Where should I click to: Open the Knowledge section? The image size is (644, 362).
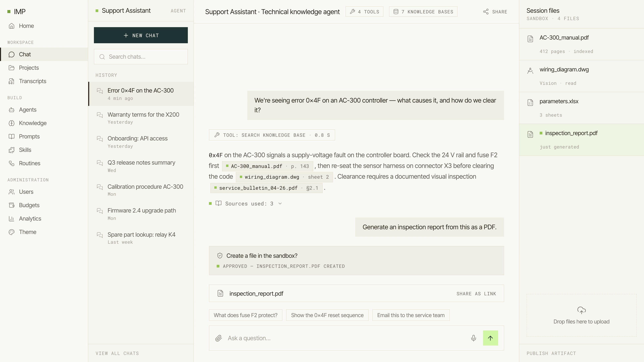tap(44, 123)
